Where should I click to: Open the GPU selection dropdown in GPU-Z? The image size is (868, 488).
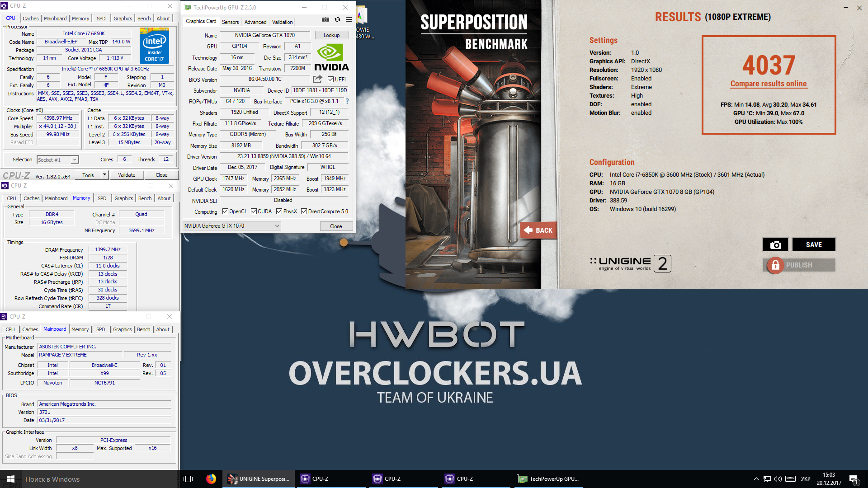[x=231, y=226]
